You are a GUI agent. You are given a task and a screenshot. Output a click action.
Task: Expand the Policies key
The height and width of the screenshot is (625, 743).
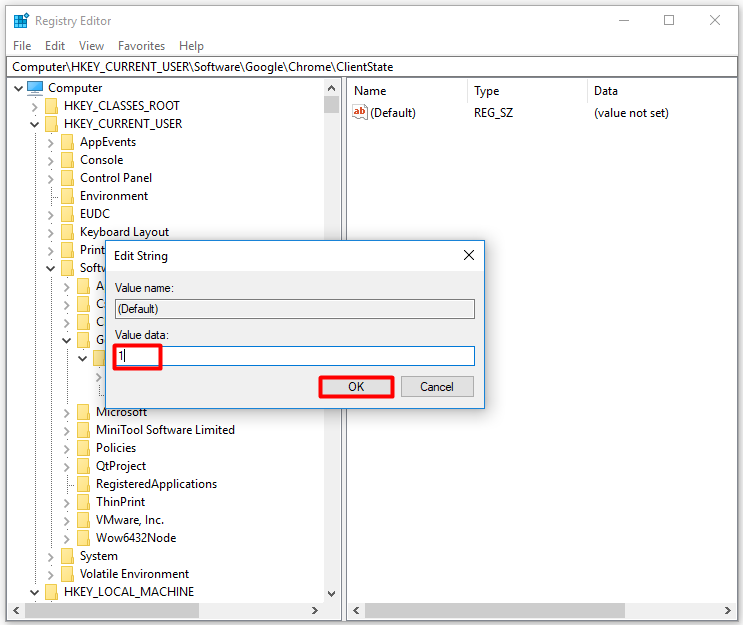(x=67, y=449)
